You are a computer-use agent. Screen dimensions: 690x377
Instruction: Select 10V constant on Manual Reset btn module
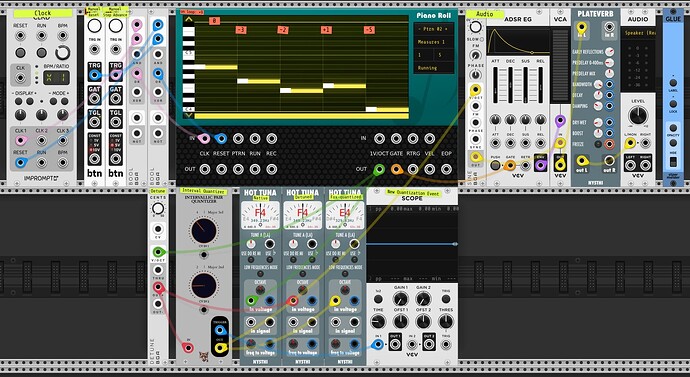click(92, 150)
